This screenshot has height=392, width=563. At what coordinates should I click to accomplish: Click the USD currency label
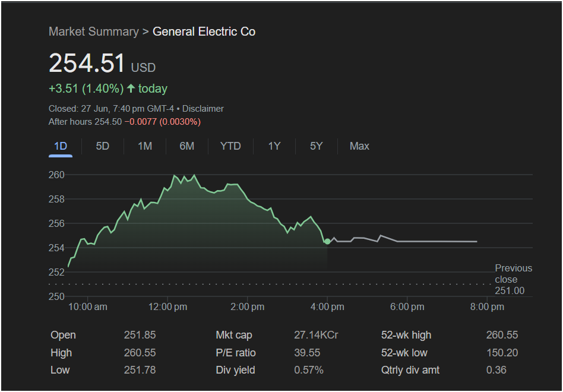click(x=143, y=68)
